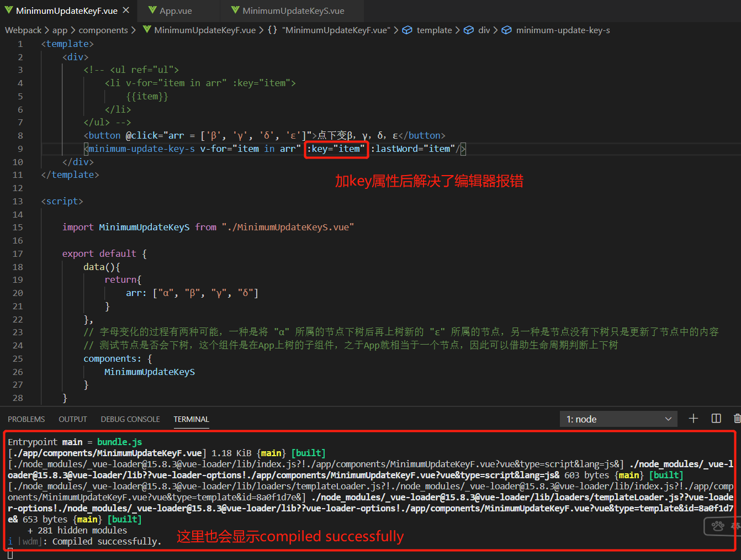741x560 pixels.
Task: Click 'bundle.js' in the terminal output
Action: [x=119, y=442]
